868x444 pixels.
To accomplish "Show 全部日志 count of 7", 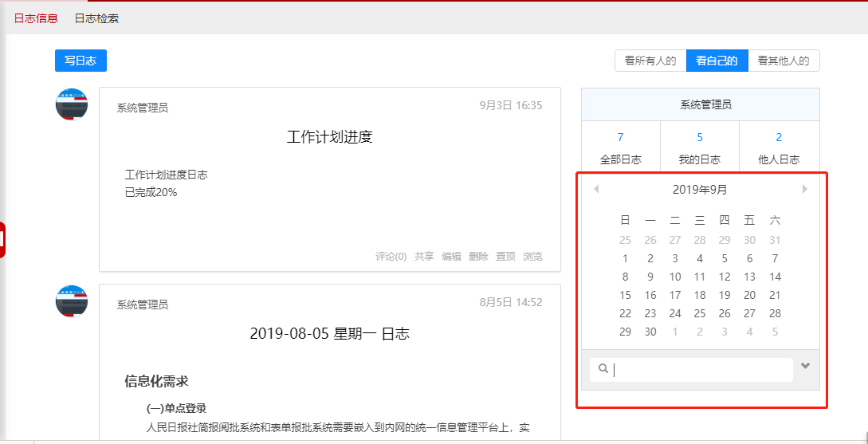I will coord(620,147).
